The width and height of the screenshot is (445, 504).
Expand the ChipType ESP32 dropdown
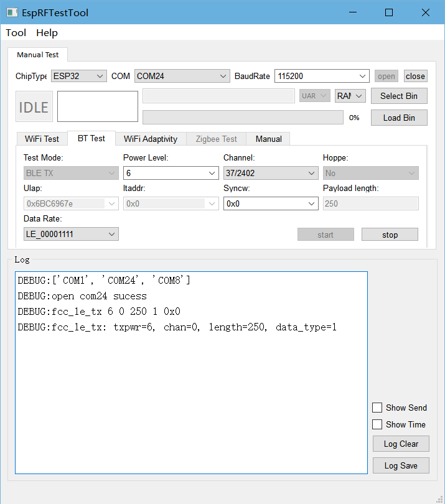(79, 76)
